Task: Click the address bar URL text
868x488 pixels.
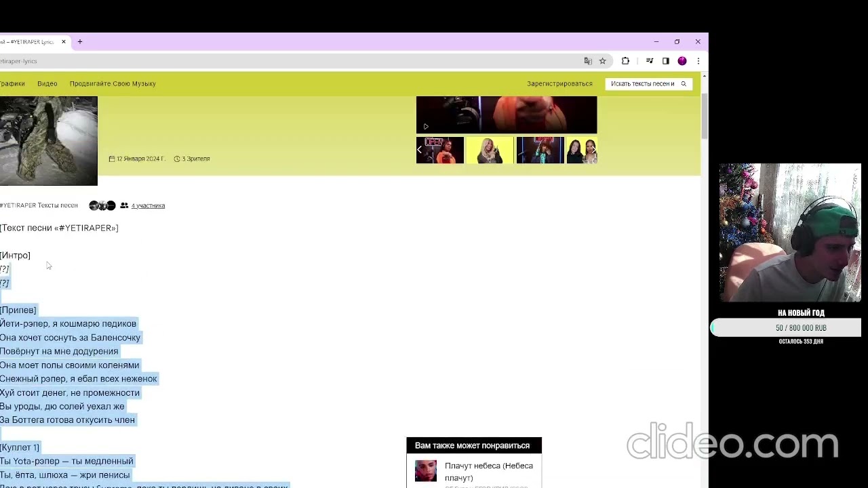Action: pyautogui.click(x=18, y=61)
